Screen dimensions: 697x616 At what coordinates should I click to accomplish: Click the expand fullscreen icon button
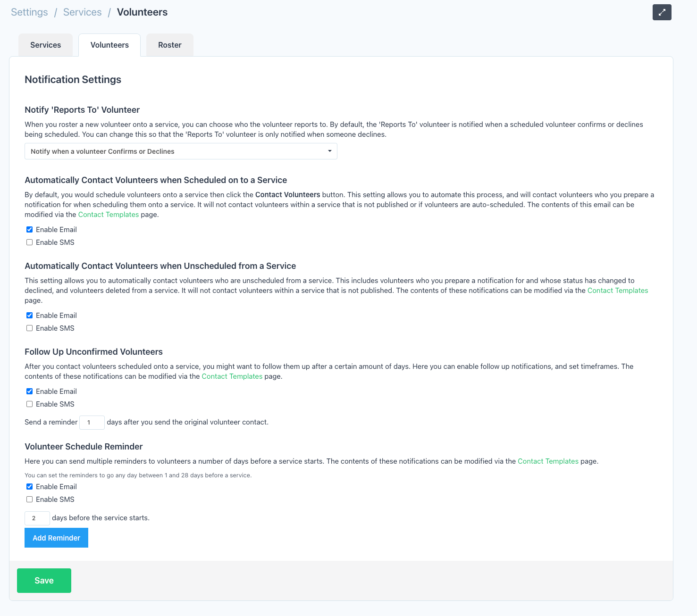(662, 12)
